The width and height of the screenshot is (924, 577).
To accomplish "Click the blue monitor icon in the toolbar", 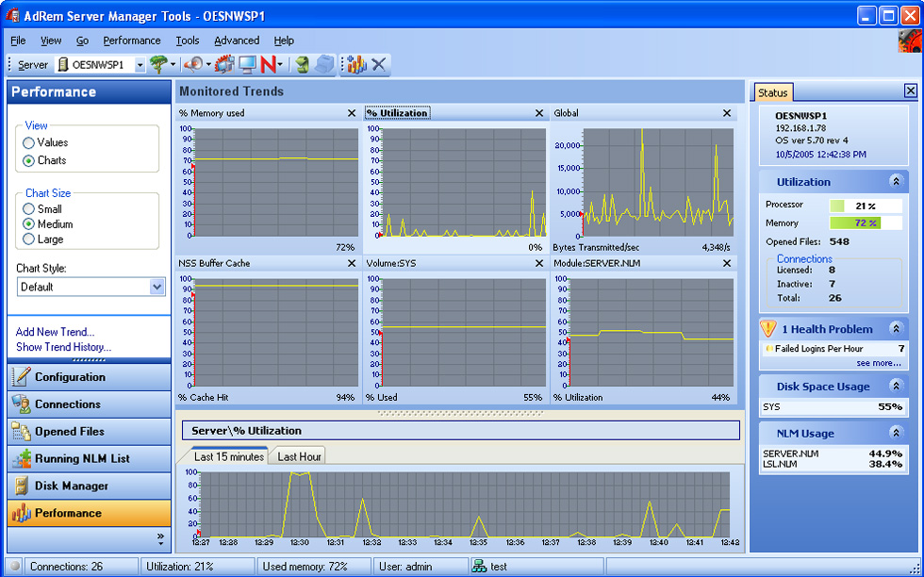I will point(247,64).
